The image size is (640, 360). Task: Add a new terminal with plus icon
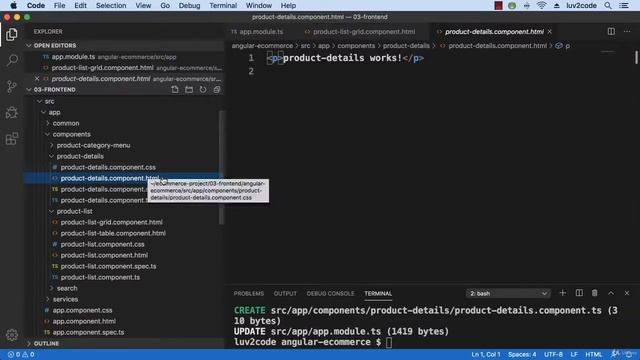tap(562, 293)
